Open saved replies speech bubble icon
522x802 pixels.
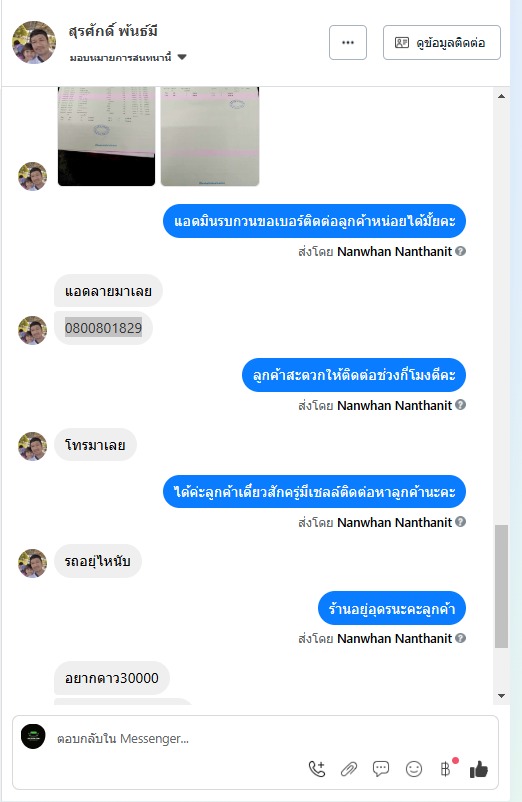[x=381, y=769]
